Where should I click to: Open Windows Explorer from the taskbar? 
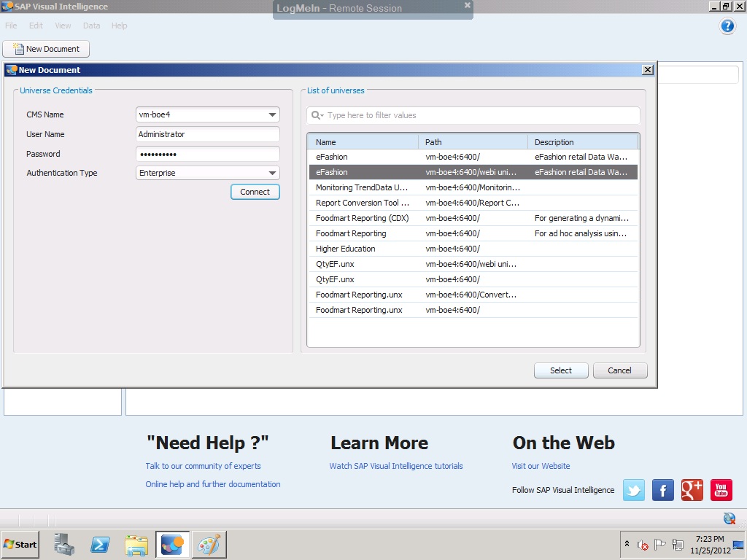pyautogui.click(x=136, y=544)
